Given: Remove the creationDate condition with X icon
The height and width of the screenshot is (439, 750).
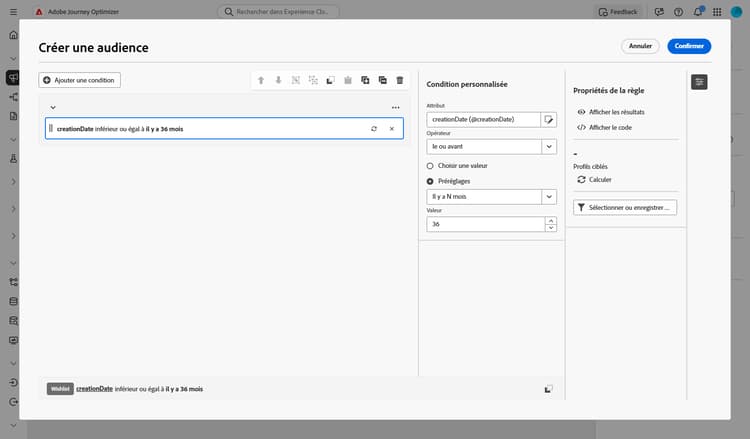Looking at the screenshot, I should point(392,129).
